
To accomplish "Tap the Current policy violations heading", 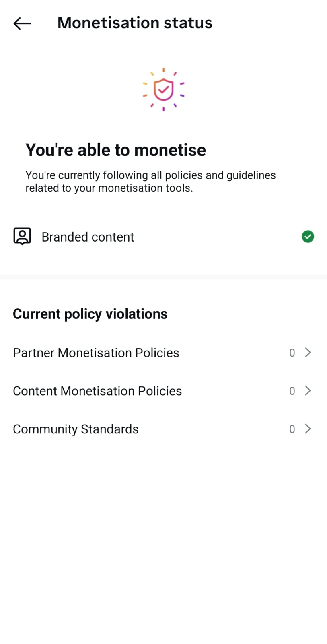I will click(90, 314).
